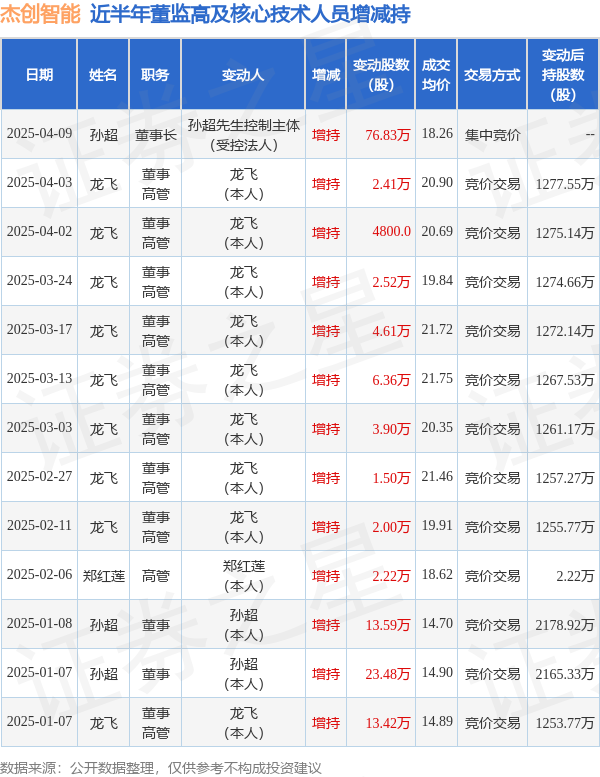Click the 变动股数(股) column header
The width and height of the screenshot is (600, 777).
(381, 75)
